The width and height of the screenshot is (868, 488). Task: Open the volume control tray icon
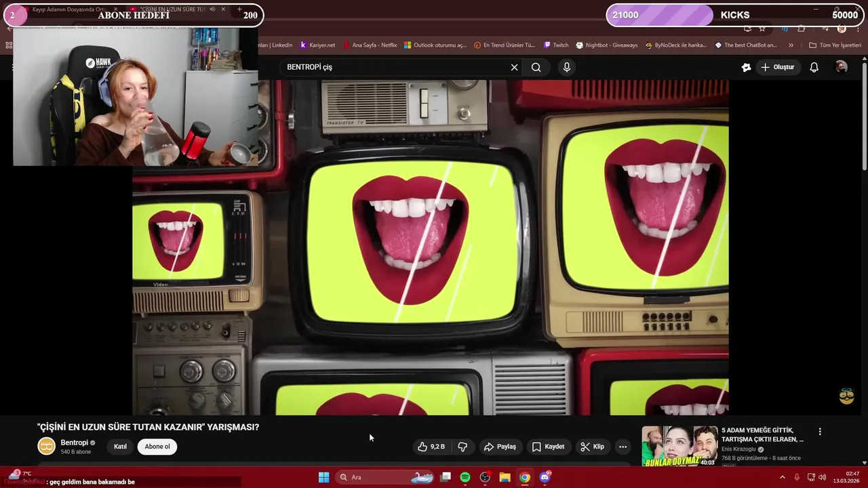pos(823,477)
